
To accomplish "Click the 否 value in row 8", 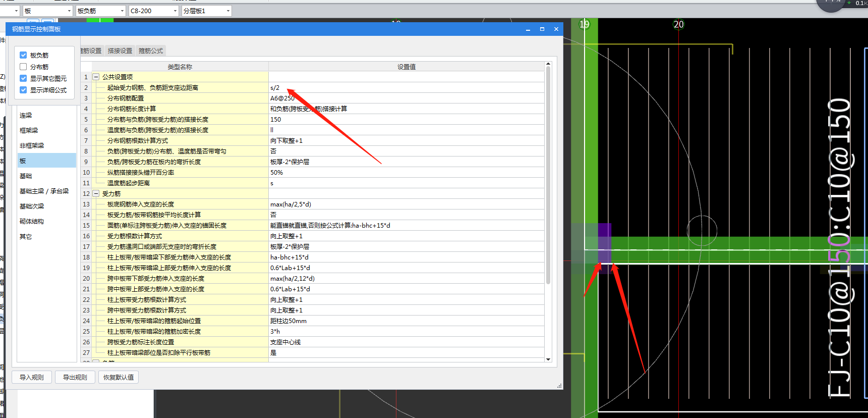I will (407, 151).
